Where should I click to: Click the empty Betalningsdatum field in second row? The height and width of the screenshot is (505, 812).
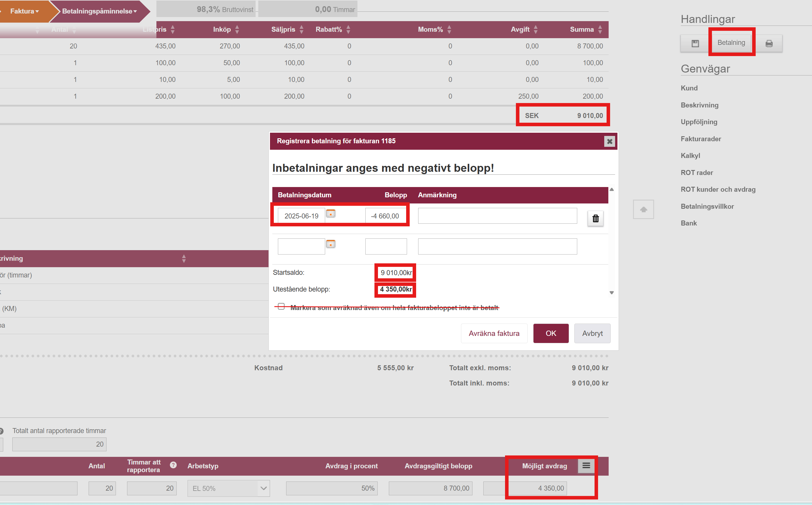coord(301,247)
